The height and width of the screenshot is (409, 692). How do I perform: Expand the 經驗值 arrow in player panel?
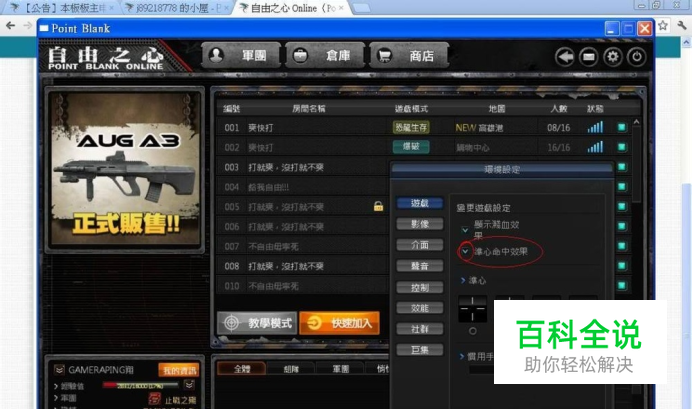pos(56,386)
